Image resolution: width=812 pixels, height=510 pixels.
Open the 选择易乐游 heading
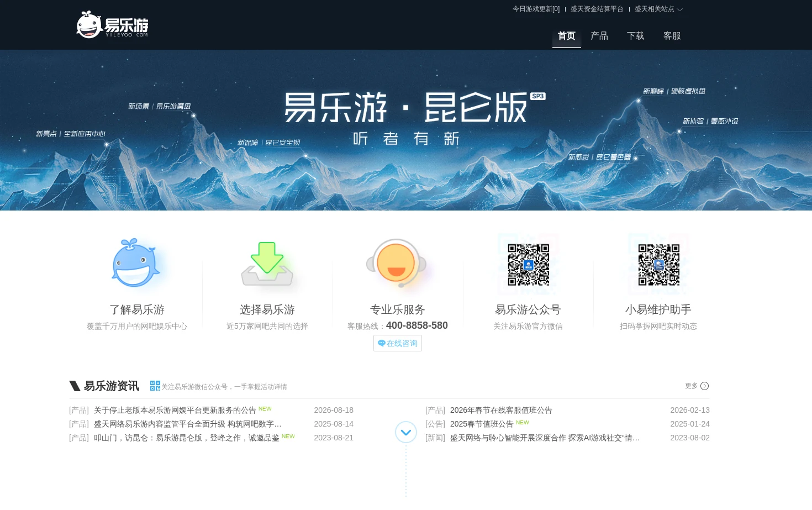click(267, 309)
